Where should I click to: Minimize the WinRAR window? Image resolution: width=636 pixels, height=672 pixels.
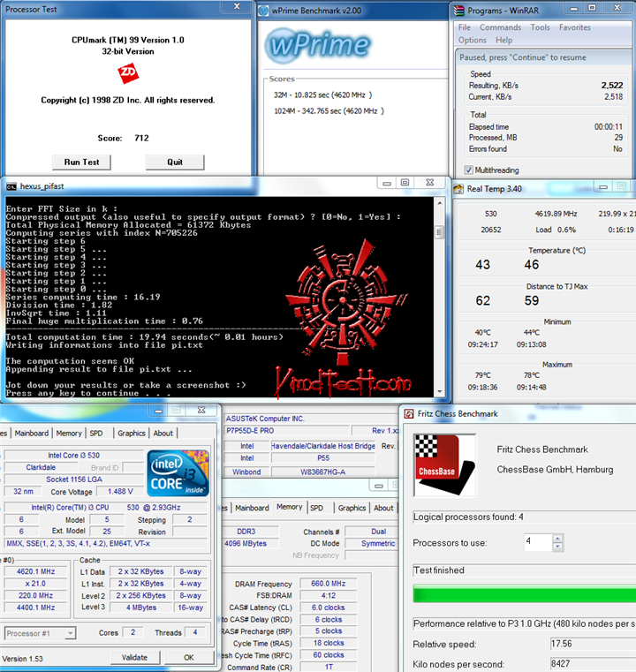pos(574,8)
